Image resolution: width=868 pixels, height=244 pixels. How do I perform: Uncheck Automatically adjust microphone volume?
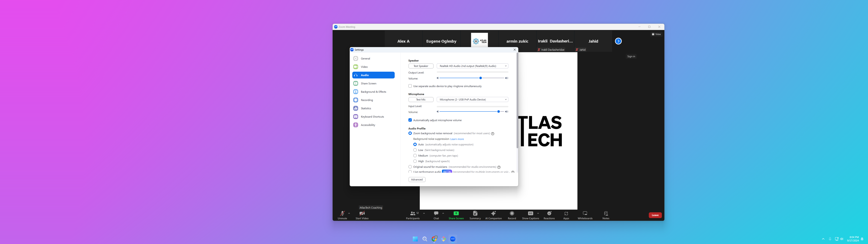[x=410, y=120]
